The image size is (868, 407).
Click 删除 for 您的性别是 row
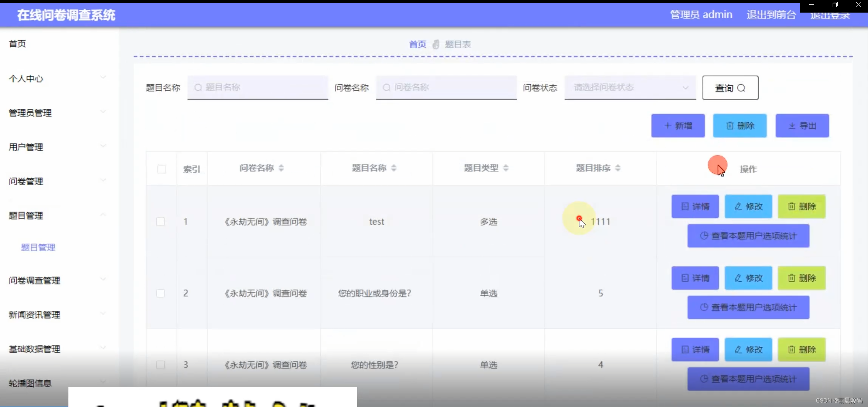pos(801,350)
